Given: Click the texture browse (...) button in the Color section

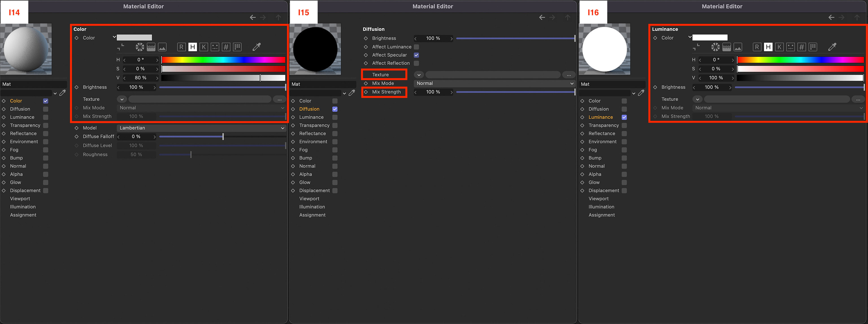Looking at the screenshot, I should 279,99.
